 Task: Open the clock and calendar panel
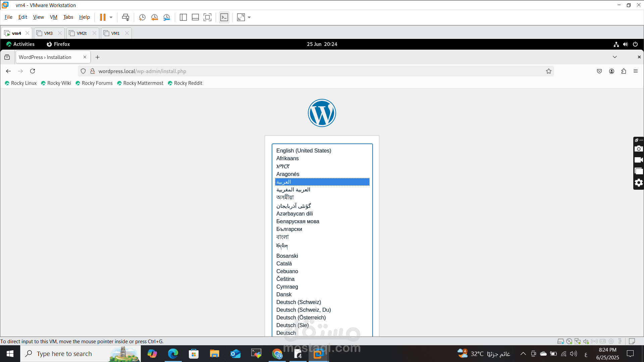tap(322, 44)
